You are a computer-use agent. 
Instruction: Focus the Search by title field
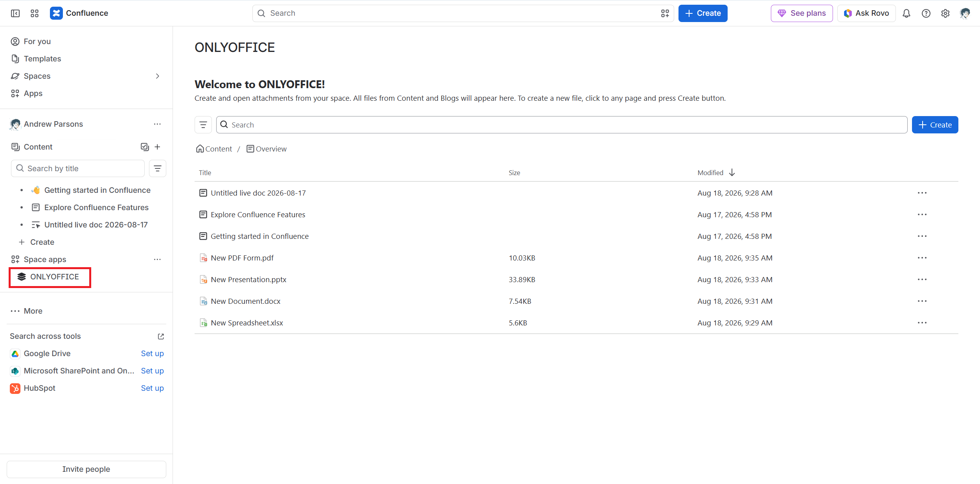point(78,168)
